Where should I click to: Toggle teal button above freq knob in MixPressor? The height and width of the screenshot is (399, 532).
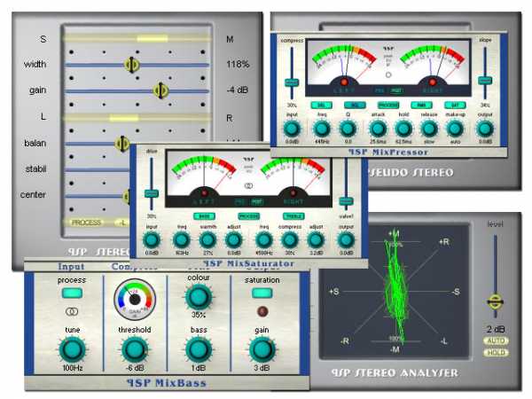coord(321,106)
